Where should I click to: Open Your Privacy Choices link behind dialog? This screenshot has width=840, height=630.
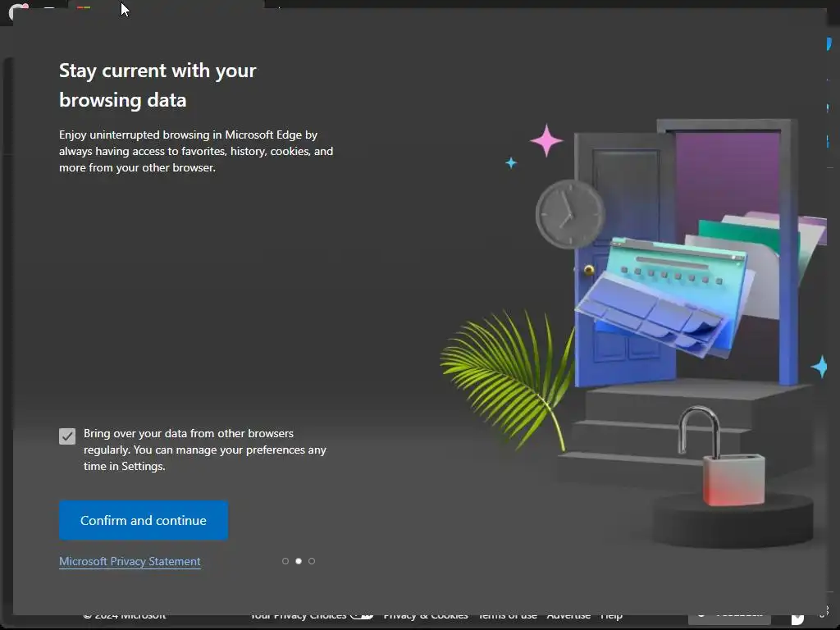click(x=311, y=616)
